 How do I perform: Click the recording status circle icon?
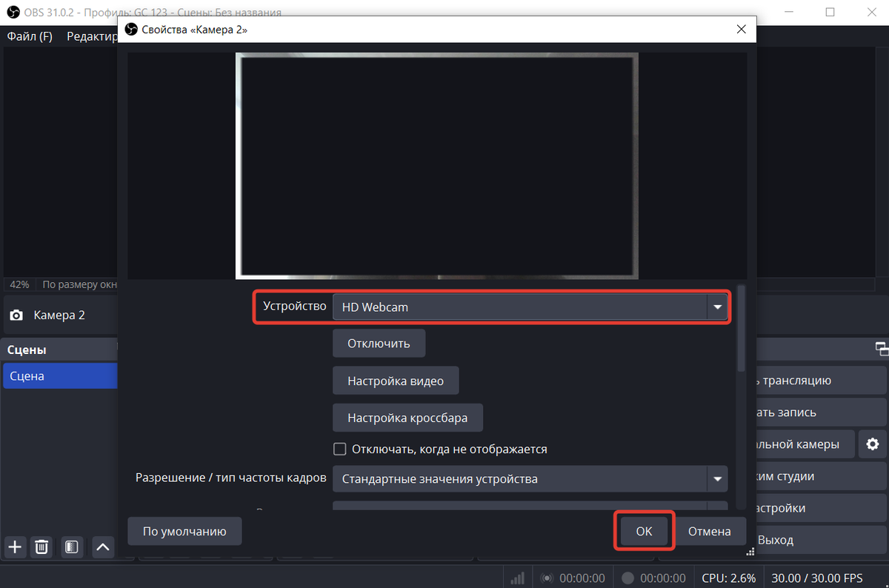click(627, 578)
